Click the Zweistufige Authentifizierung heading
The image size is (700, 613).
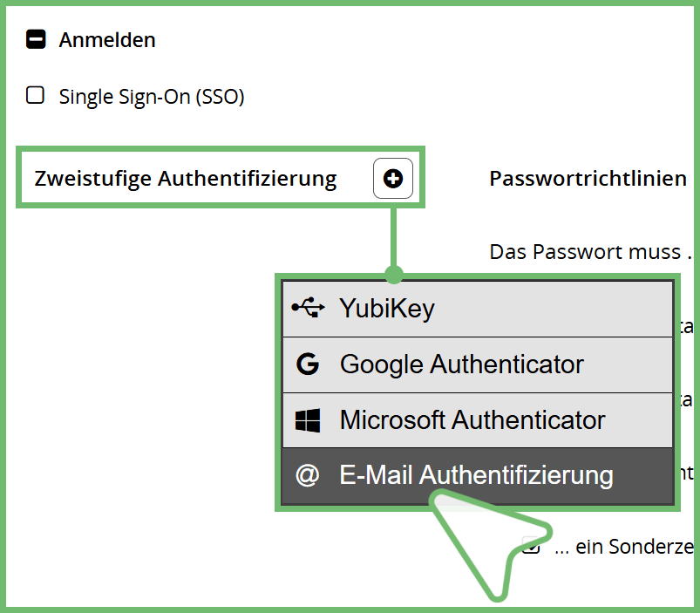point(186,179)
